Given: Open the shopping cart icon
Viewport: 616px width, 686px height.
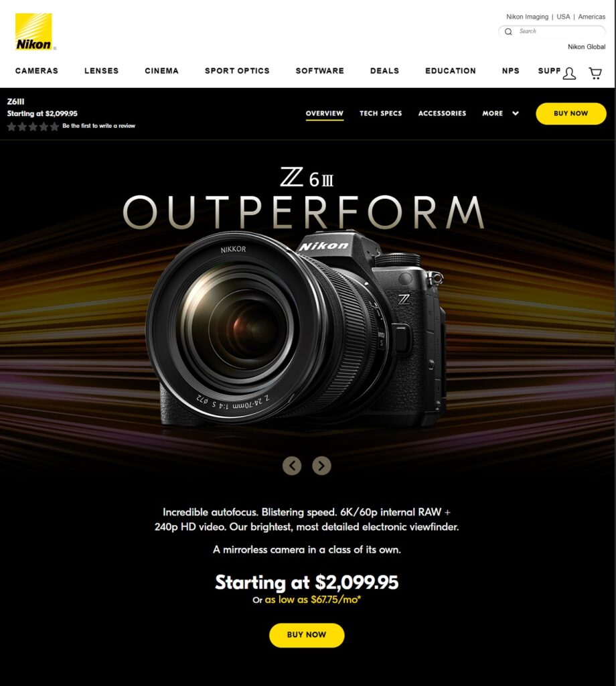Looking at the screenshot, I should coord(595,73).
